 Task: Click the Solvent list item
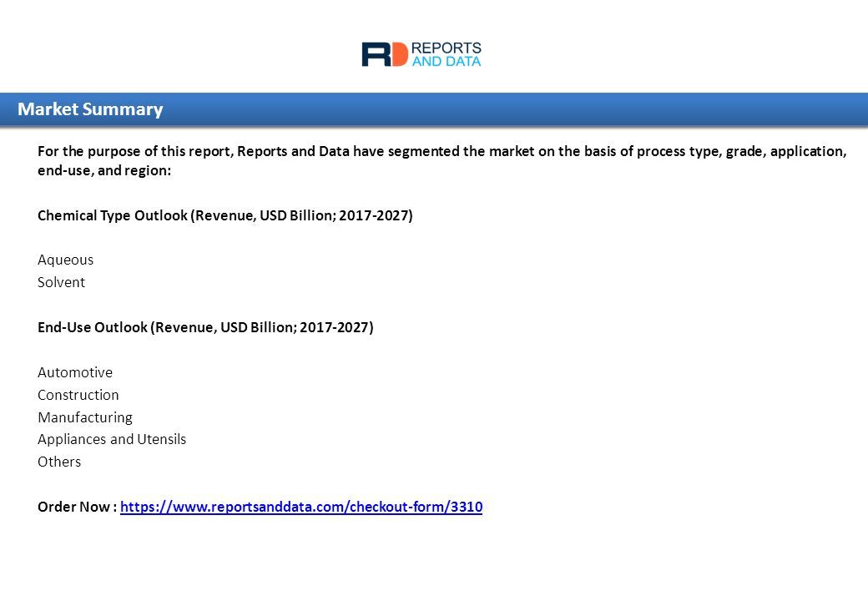[62, 282]
